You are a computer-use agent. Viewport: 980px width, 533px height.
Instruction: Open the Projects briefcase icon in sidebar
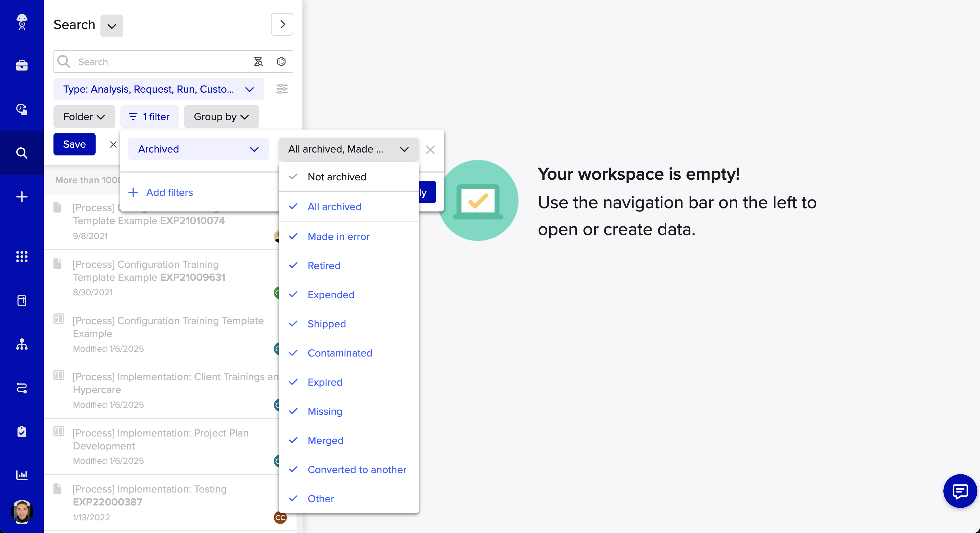[22, 65]
